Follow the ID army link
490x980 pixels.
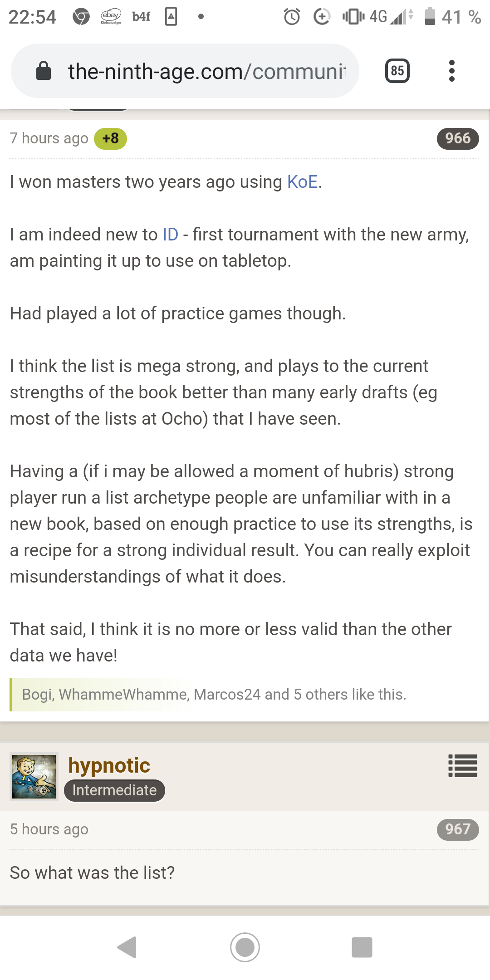click(x=170, y=235)
